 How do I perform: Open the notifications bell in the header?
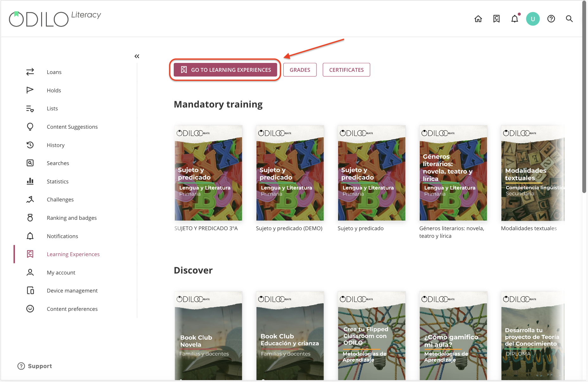pyautogui.click(x=515, y=19)
